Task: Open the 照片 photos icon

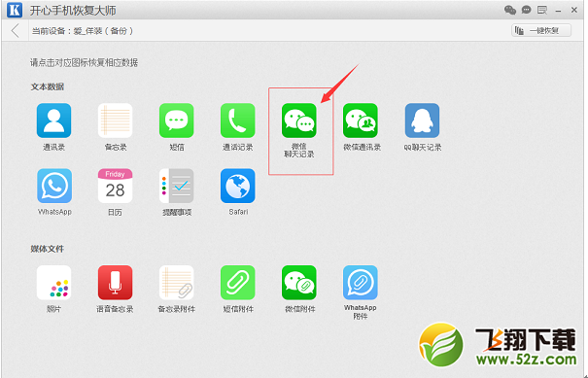Action: point(53,283)
